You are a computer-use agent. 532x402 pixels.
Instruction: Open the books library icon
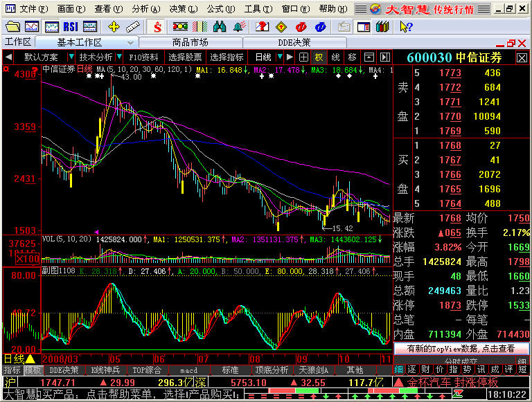[x=382, y=26]
